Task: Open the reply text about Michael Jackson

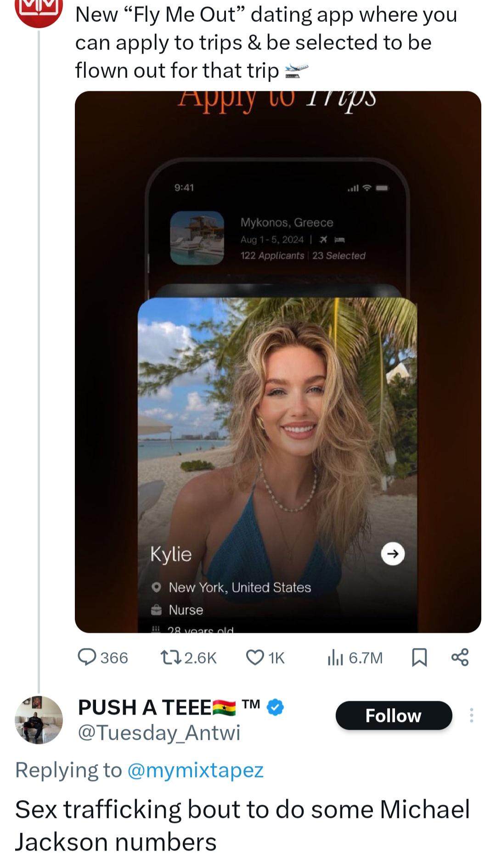Action: coord(242,825)
